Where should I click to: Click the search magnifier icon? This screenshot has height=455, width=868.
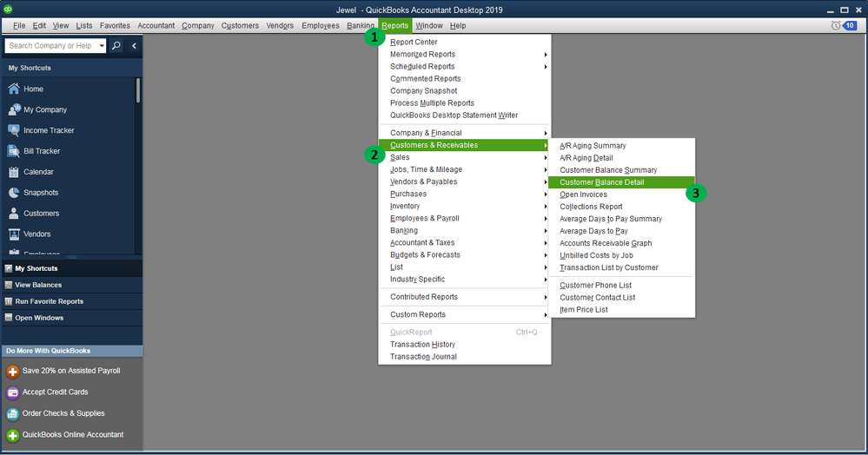pos(116,45)
